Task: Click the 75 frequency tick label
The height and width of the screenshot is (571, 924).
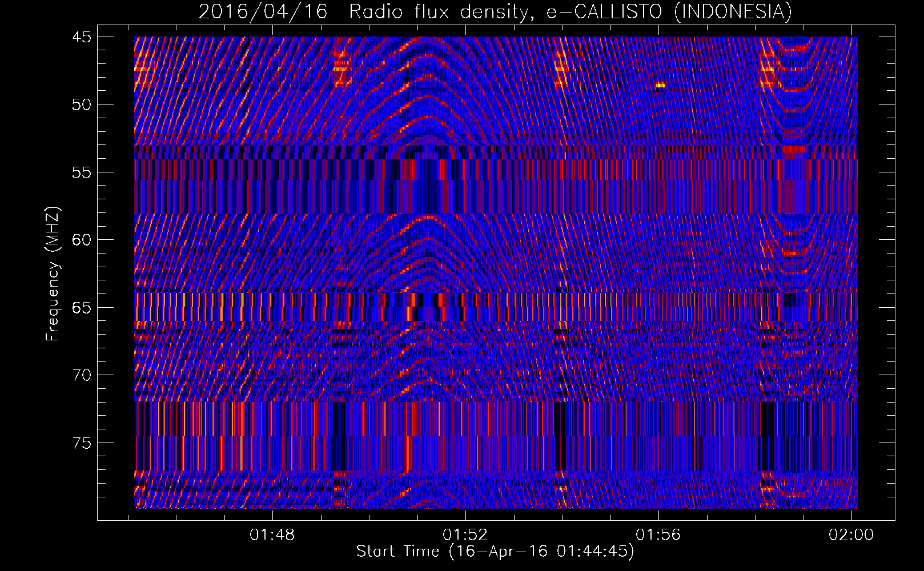Action: 81,443
